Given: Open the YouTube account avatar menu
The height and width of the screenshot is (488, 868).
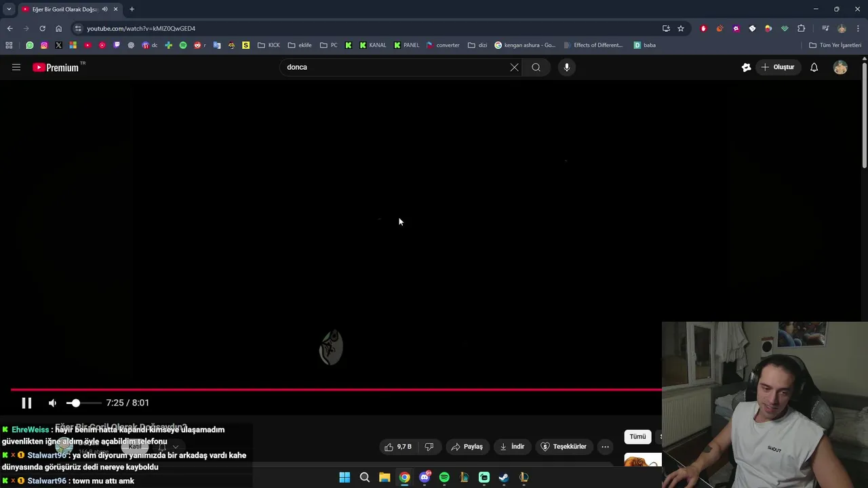Looking at the screenshot, I should click(x=840, y=67).
